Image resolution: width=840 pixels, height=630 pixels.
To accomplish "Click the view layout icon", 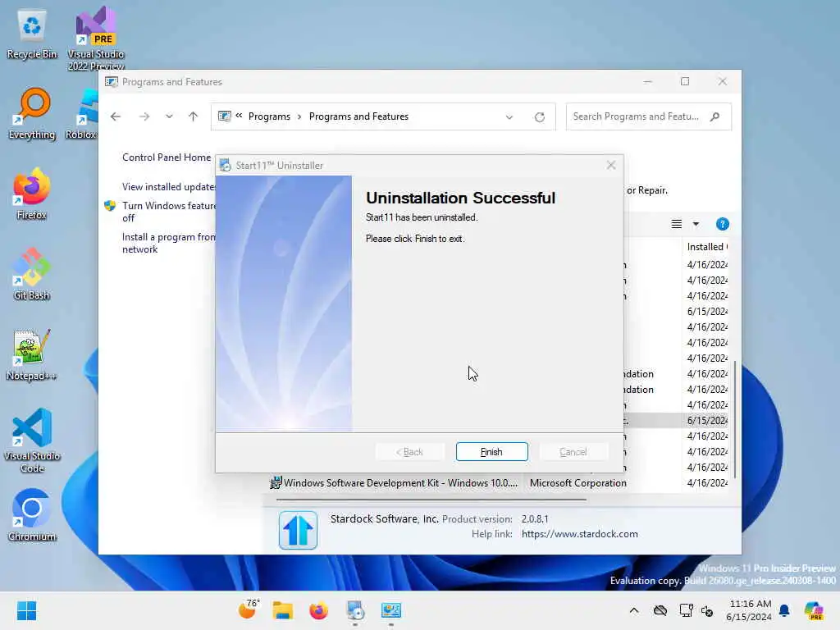I will pos(677,224).
